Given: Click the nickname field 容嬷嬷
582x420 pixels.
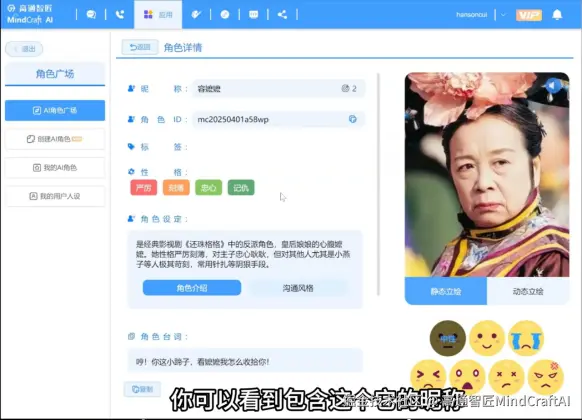Looking at the screenshot, I should click(278, 88).
